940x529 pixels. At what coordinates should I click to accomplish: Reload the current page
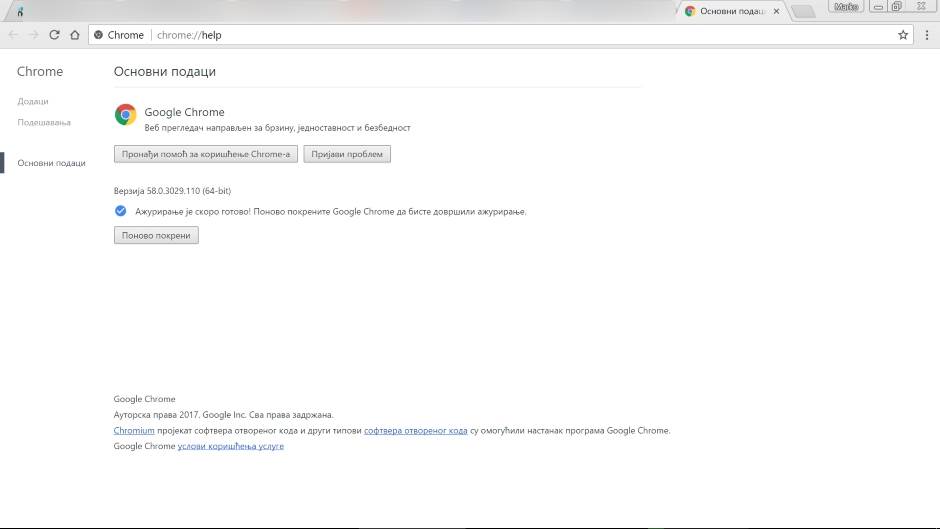pyautogui.click(x=54, y=35)
